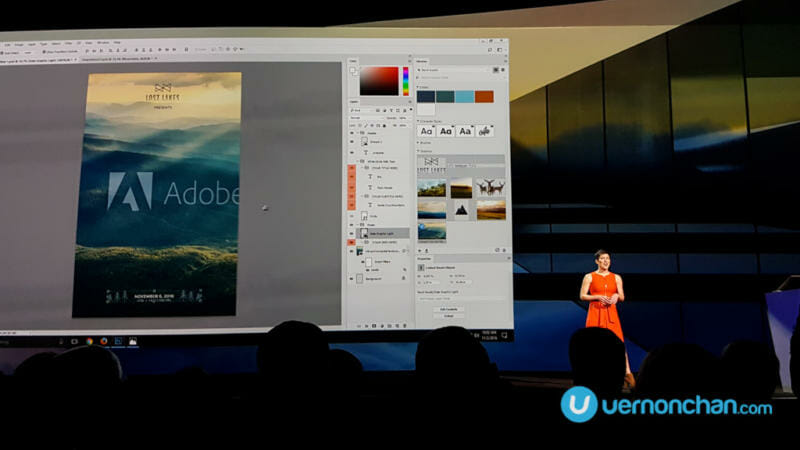Viewport: 800px width, 450px height.
Task: Click the new layer icon in Layers footer
Action: tap(397, 326)
